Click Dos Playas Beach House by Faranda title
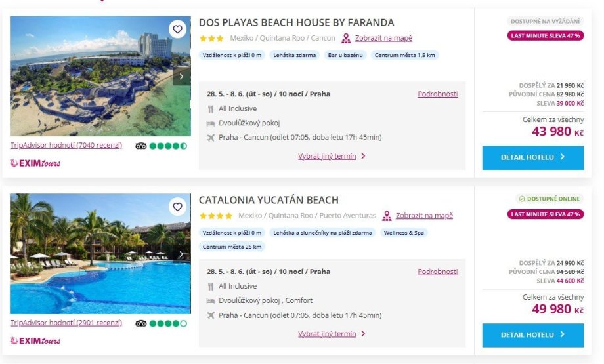604x364 pixels. click(x=296, y=23)
